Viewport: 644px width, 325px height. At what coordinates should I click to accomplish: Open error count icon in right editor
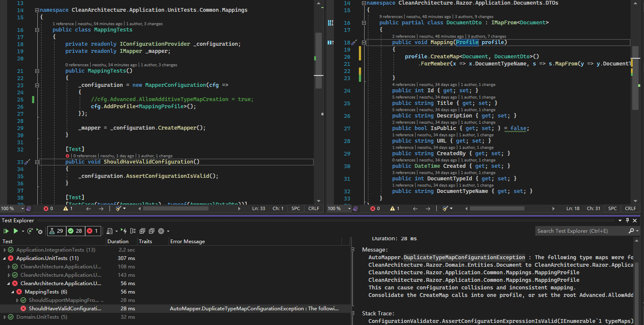click(x=373, y=208)
